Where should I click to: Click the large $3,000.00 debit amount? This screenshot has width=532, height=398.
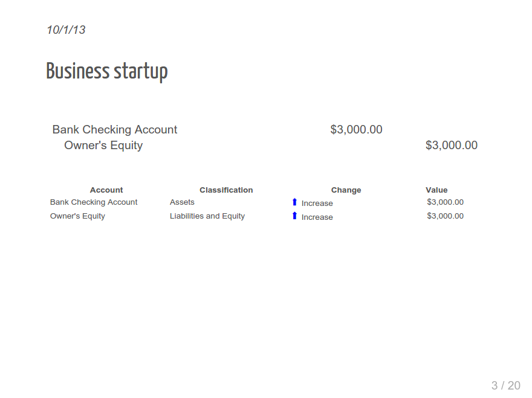tap(356, 130)
